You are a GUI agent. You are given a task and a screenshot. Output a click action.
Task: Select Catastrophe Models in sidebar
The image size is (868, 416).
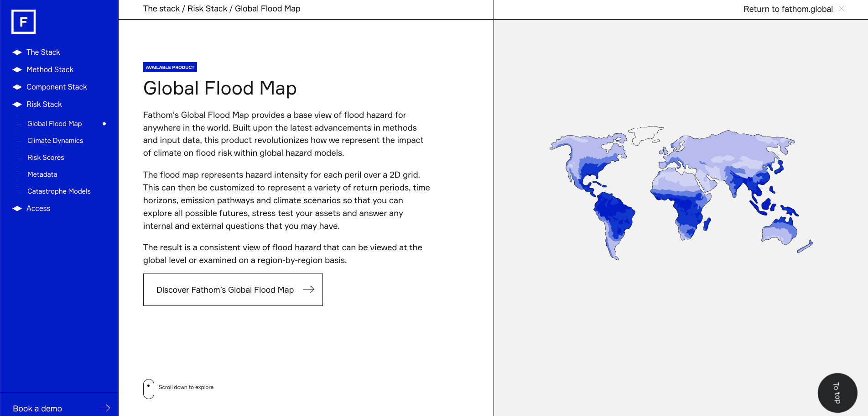(59, 191)
